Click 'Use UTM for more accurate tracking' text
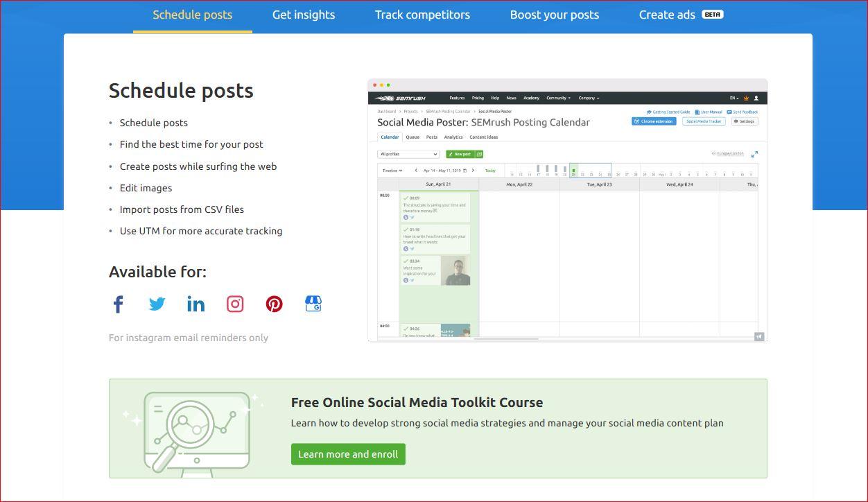The height and width of the screenshot is (502, 868). pos(201,231)
